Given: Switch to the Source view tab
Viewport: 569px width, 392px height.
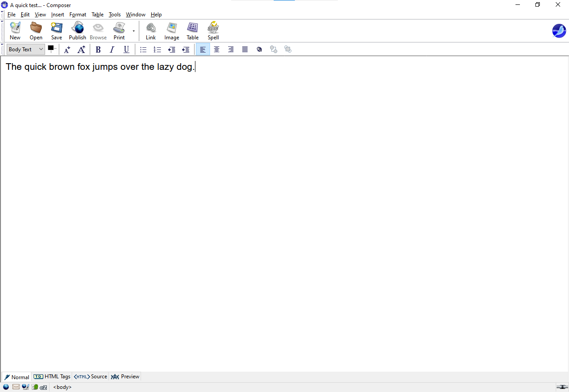Looking at the screenshot, I should pyautogui.click(x=91, y=377).
